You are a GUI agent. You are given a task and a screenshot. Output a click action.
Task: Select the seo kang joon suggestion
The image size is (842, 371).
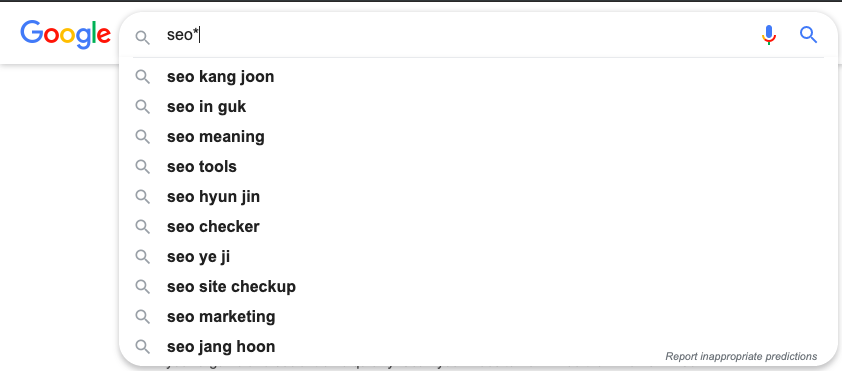pos(478,77)
